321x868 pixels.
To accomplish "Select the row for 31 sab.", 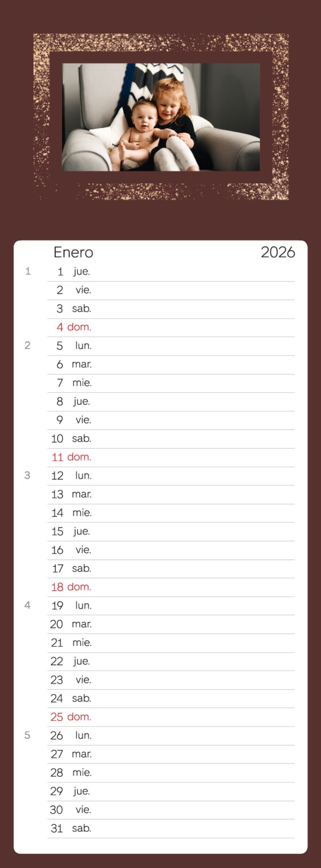I will pyautogui.click(x=171, y=828).
